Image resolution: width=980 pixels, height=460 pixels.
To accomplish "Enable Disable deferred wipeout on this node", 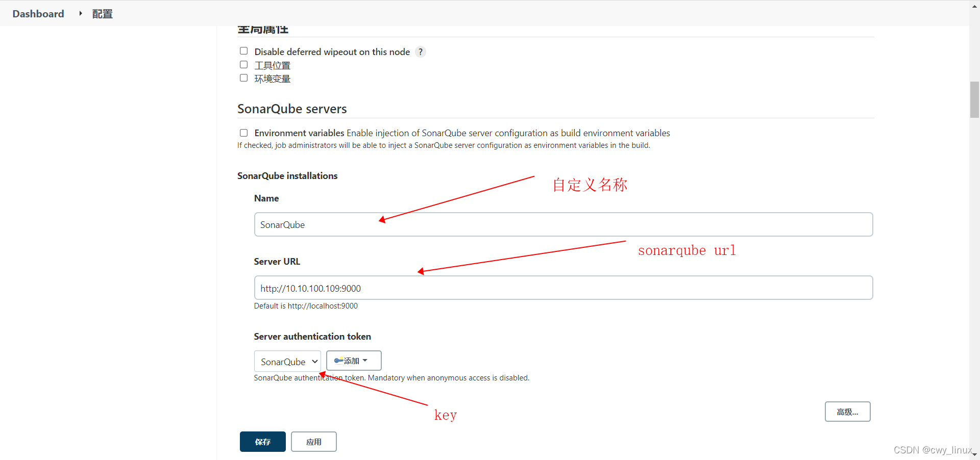I will (243, 51).
